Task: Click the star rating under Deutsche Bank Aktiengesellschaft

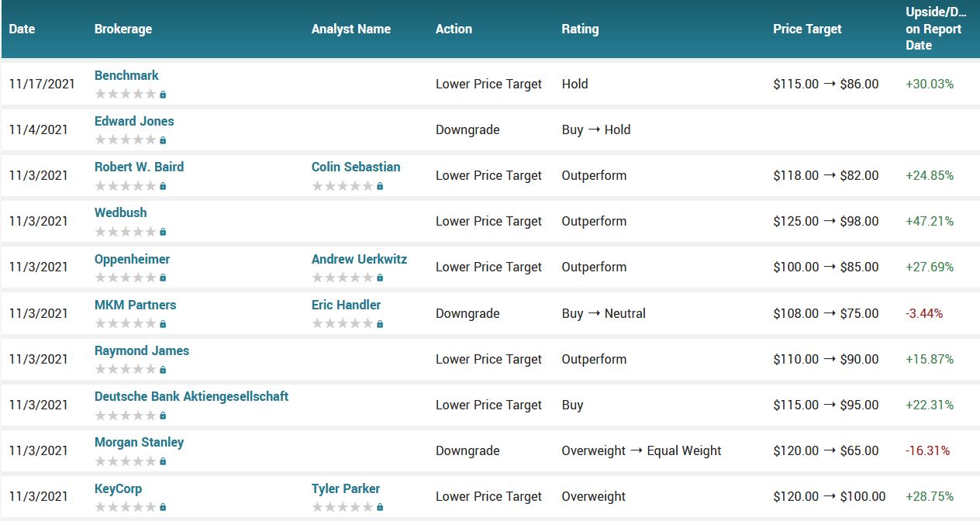Action: (x=126, y=415)
